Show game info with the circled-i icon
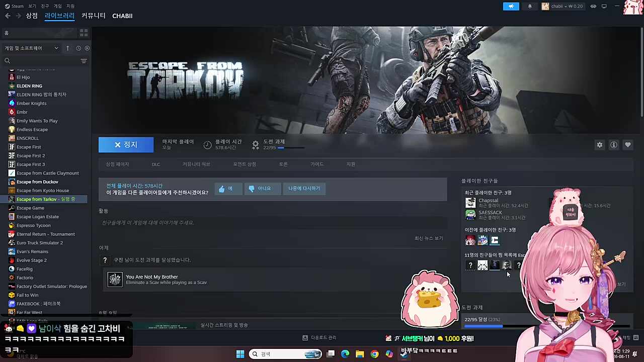 tap(614, 145)
